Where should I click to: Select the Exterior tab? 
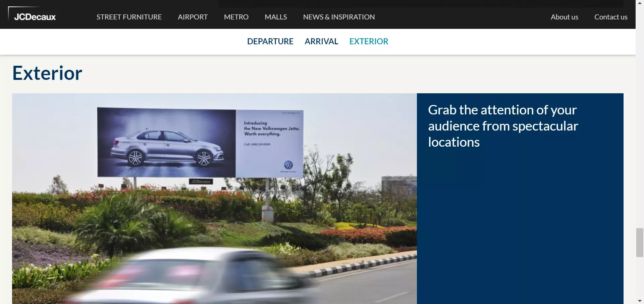pos(369,41)
